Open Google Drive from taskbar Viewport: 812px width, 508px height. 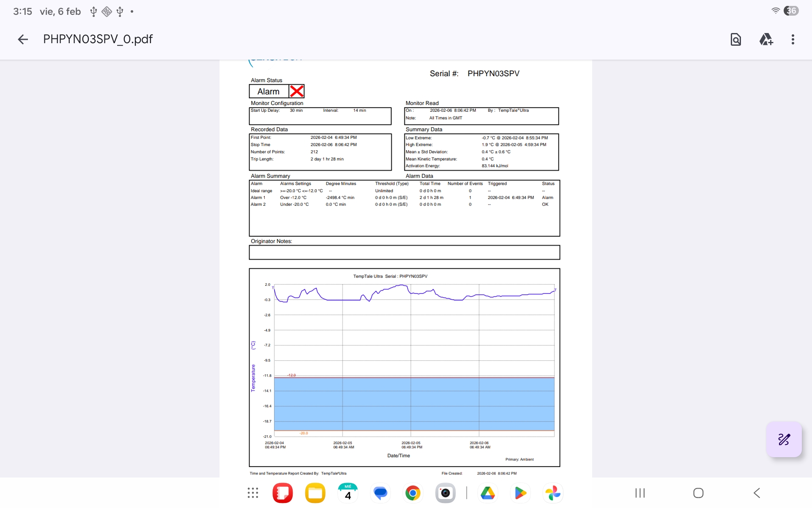pos(488,493)
